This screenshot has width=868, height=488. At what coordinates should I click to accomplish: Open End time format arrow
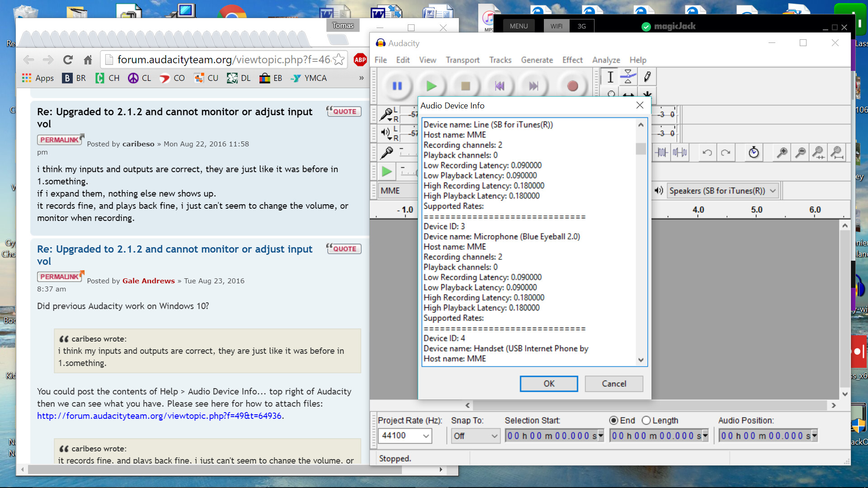click(x=705, y=436)
